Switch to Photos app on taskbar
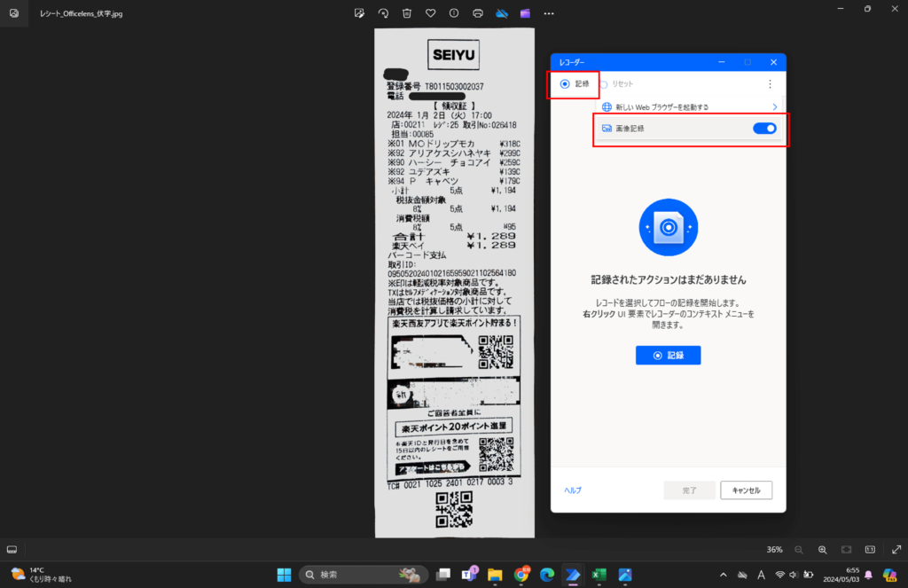 tap(625, 575)
